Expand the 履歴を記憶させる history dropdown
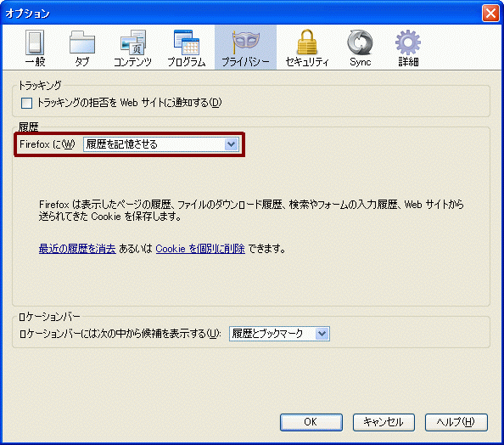 click(160, 144)
